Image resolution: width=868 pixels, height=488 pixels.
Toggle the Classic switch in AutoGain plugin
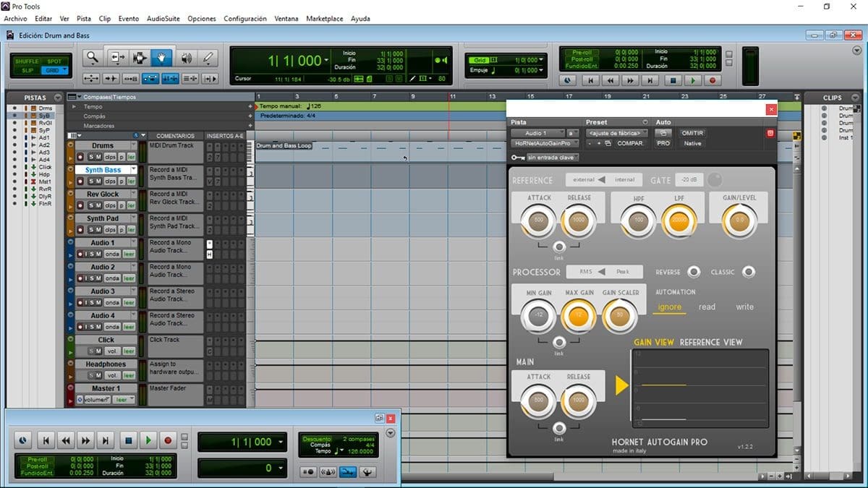[x=749, y=272]
